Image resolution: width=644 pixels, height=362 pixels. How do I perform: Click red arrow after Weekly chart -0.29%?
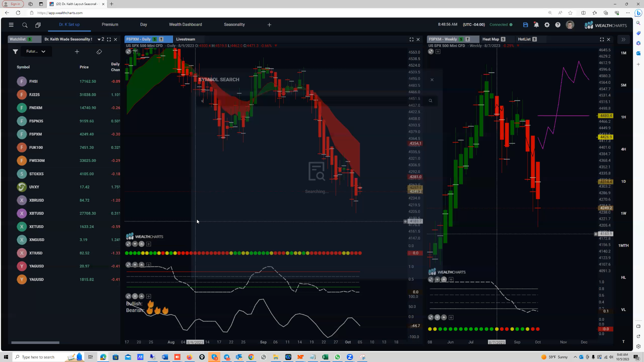point(518,46)
